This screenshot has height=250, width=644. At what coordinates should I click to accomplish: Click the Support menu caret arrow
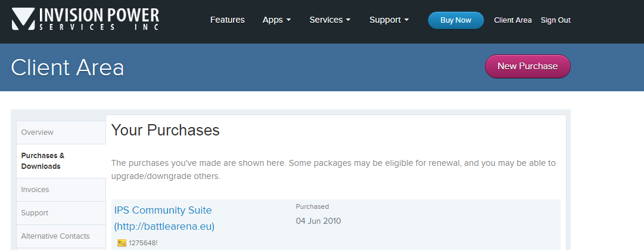tap(407, 20)
